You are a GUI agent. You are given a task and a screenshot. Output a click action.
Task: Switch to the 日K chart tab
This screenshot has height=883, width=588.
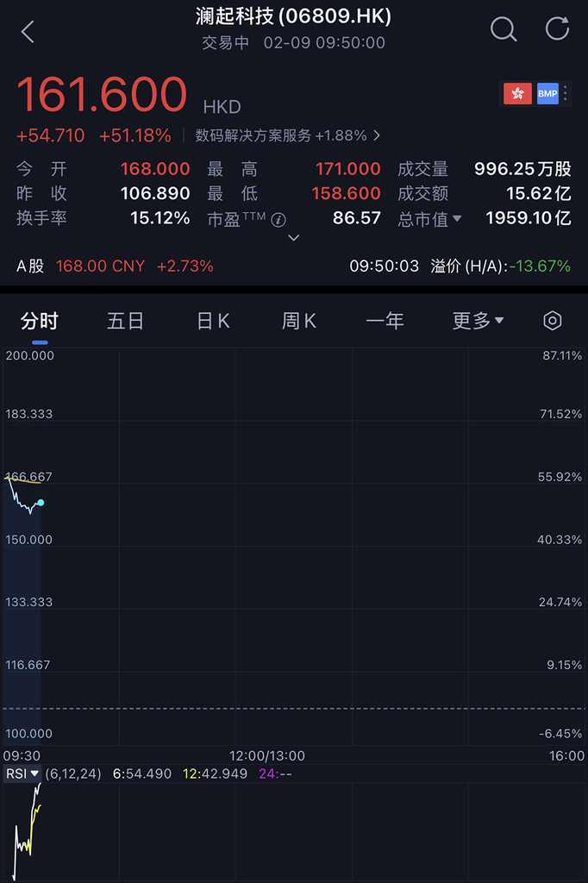pyautogui.click(x=212, y=320)
